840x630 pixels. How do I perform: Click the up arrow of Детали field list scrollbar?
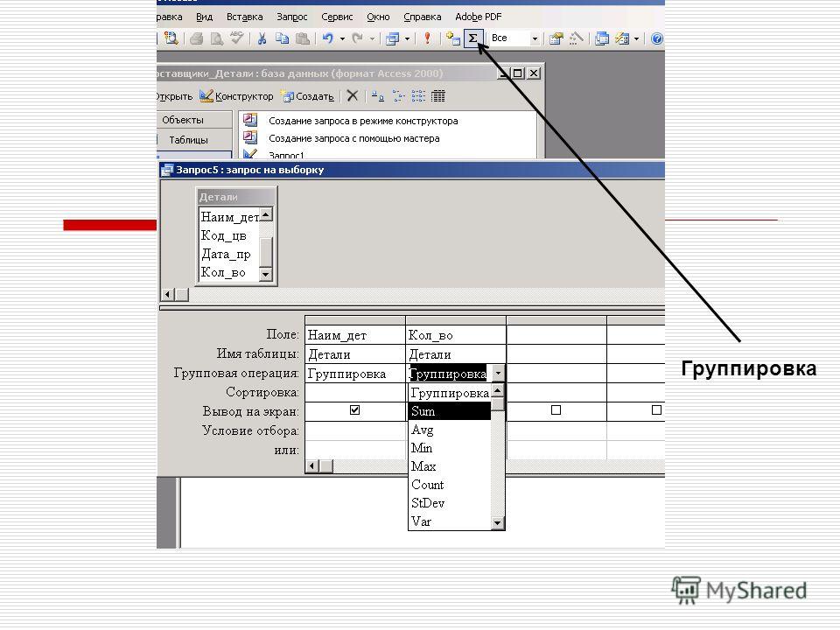(266, 215)
